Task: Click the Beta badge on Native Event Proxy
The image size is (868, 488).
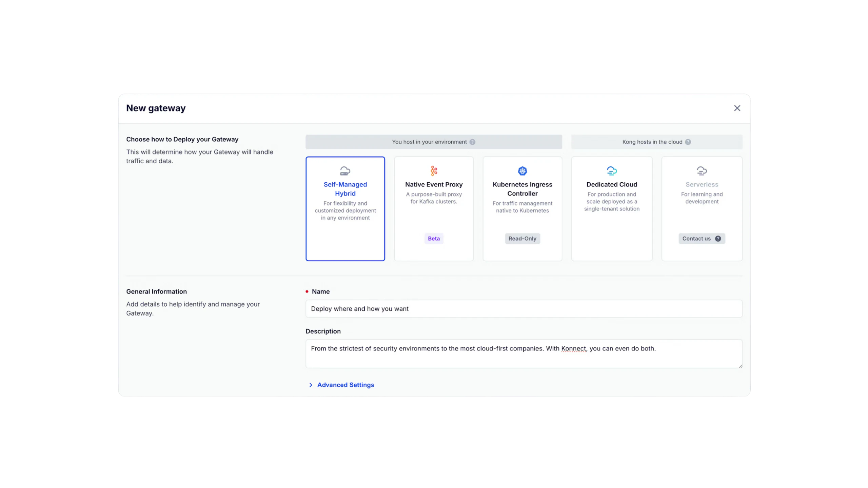Action: point(434,239)
